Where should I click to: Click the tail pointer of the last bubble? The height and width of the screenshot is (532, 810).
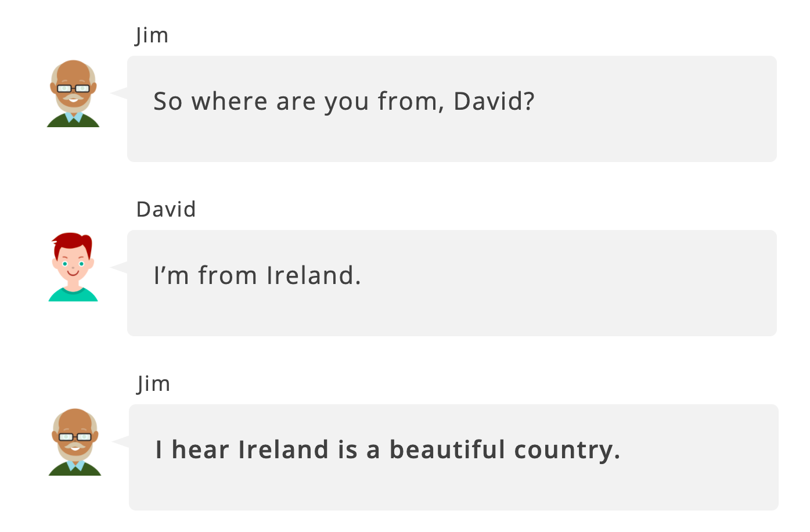pos(122,442)
